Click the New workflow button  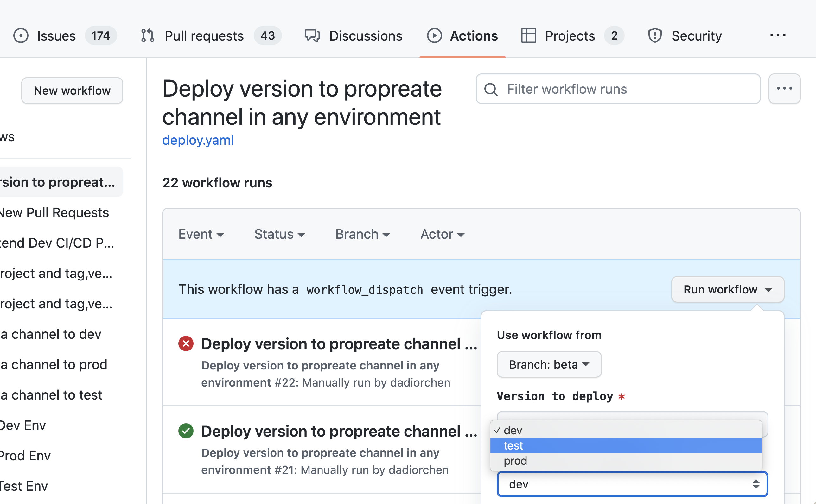72,91
